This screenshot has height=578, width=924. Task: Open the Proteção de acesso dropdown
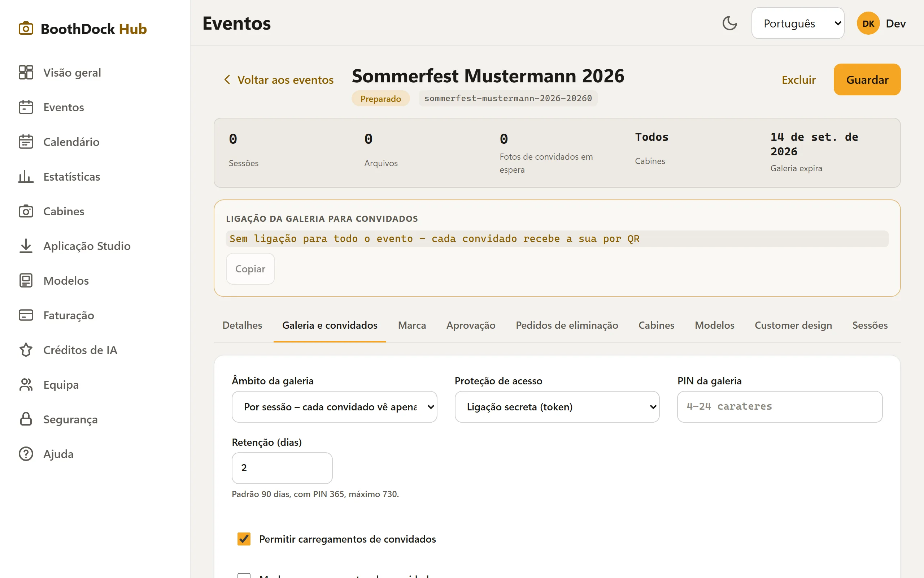[557, 406]
